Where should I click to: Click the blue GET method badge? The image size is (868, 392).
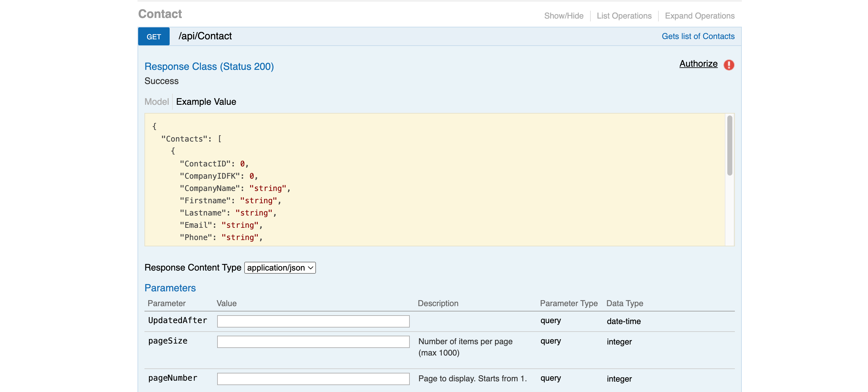pos(154,36)
